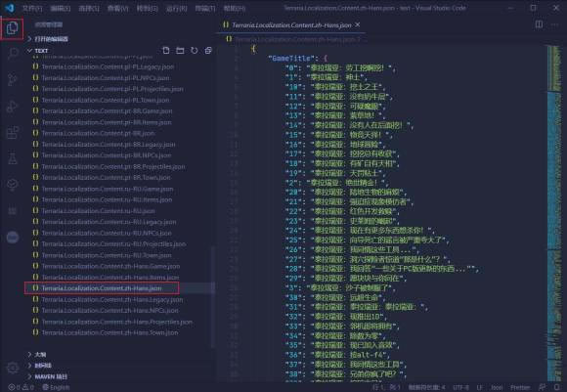Open the first menu in menu bar
567x392 pixels.
pos(32,8)
